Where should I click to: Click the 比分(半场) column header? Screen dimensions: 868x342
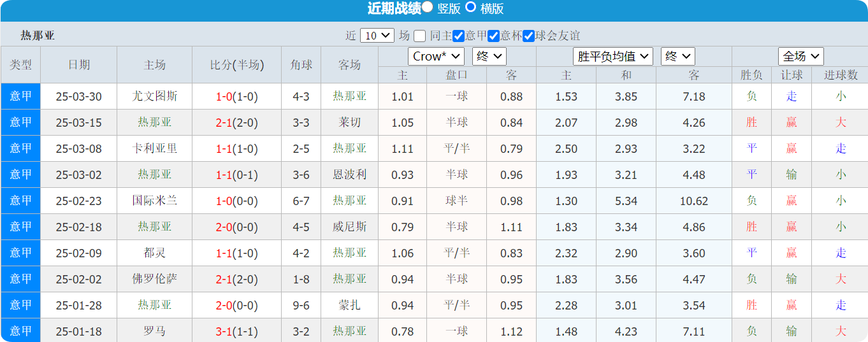coord(236,65)
